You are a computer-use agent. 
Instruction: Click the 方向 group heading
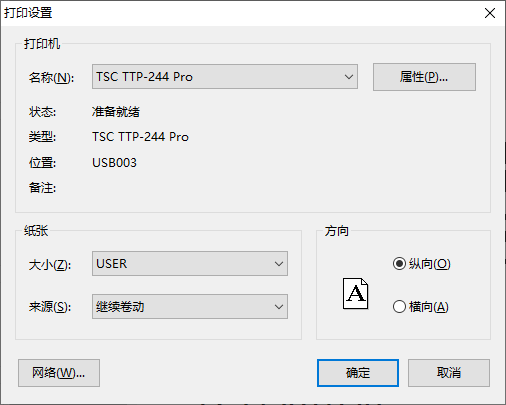click(x=337, y=231)
